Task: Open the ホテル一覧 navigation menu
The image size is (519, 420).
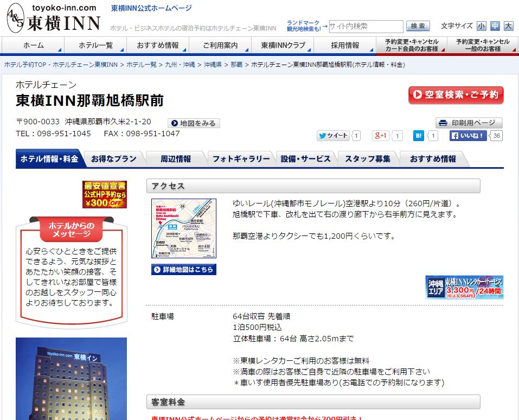Action: click(95, 46)
